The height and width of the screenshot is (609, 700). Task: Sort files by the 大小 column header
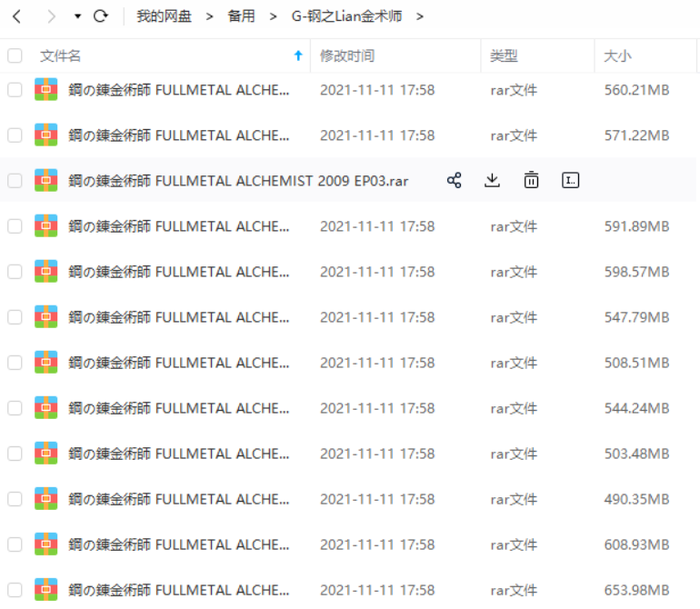tap(617, 55)
